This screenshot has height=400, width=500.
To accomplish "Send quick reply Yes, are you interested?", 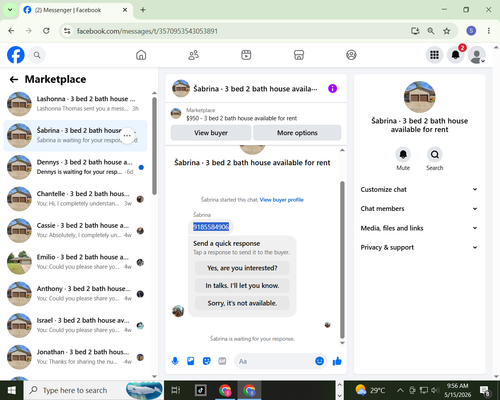I will pos(242,268).
